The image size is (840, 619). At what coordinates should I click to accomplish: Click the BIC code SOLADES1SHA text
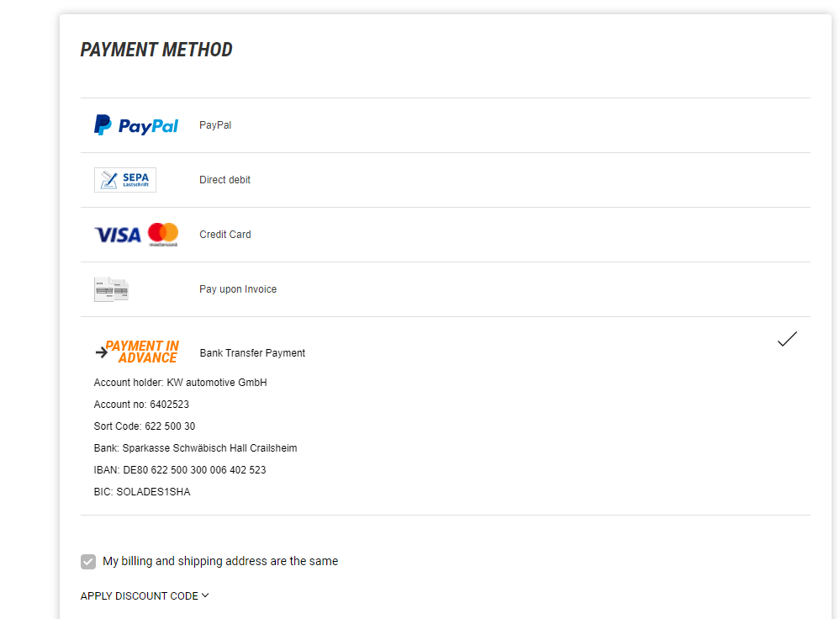[x=142, y=492]
